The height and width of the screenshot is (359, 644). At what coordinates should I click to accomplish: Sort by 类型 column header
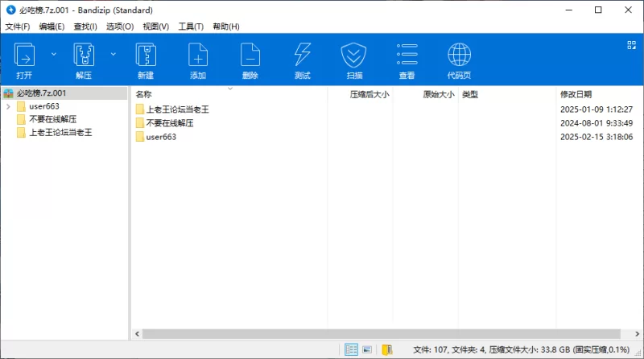pyautogui.click(x=470, y=94)
